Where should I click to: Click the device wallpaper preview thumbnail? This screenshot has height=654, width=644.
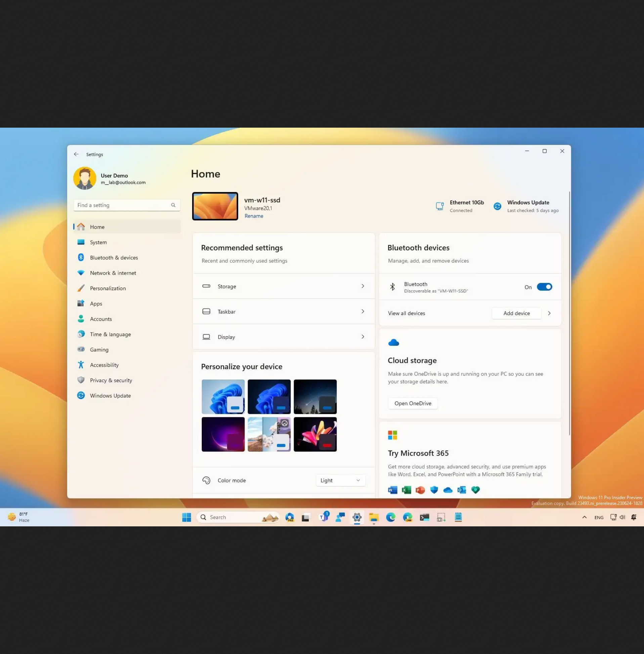point(215,206)
